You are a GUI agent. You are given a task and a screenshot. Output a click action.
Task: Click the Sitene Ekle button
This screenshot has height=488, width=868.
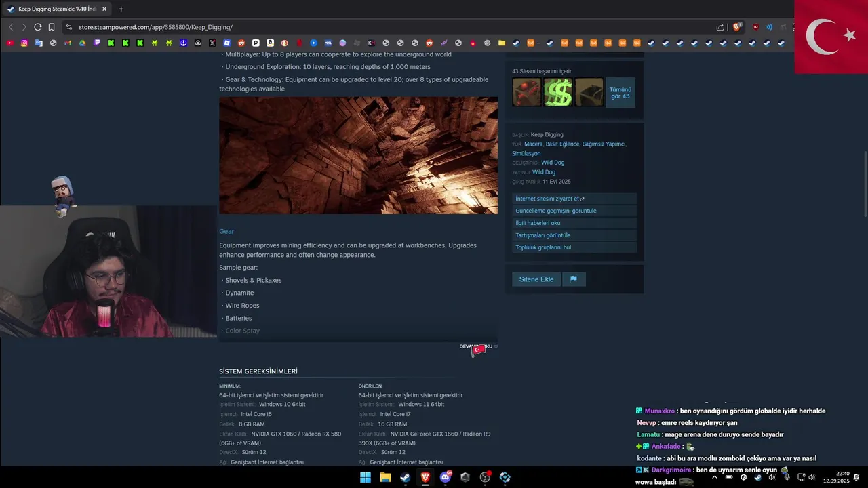[x=536, y=279]
